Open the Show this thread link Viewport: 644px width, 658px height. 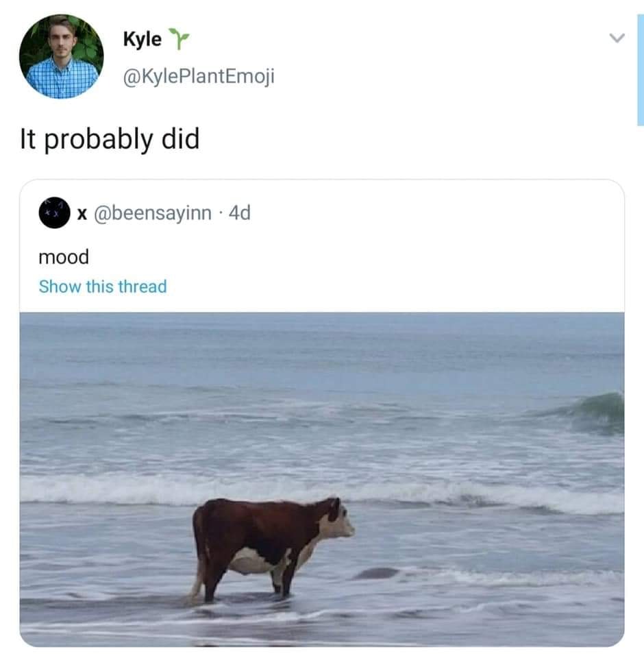[x=103, y=287]
